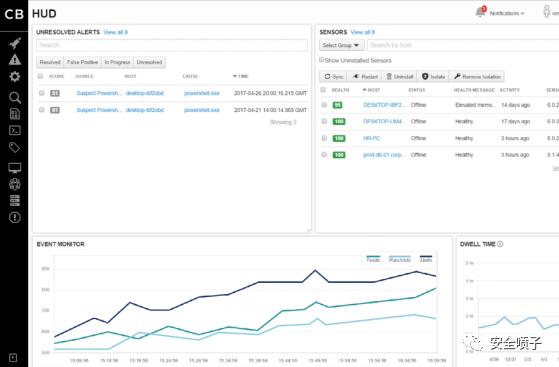Open desktop host link in 2017-04-26 alert
This screenshot has height=367, width=559.
pos(144,93)
